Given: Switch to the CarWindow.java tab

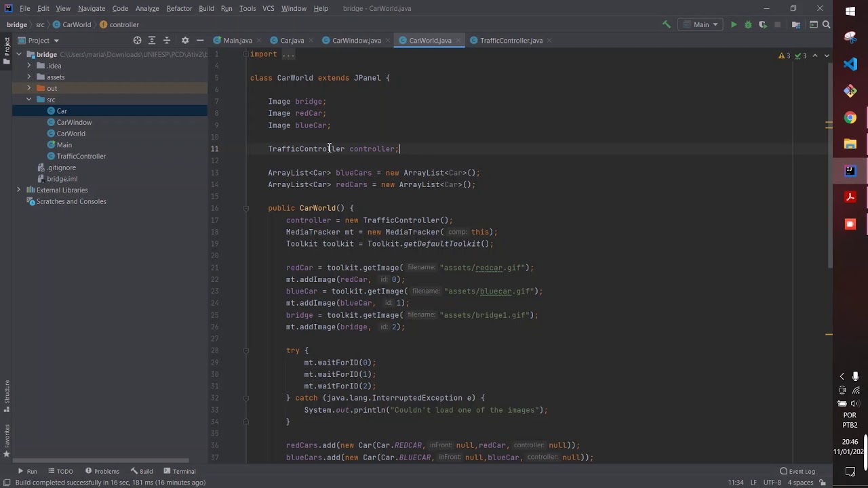Looking at the screenshot, I should click(x=356, y=41).
